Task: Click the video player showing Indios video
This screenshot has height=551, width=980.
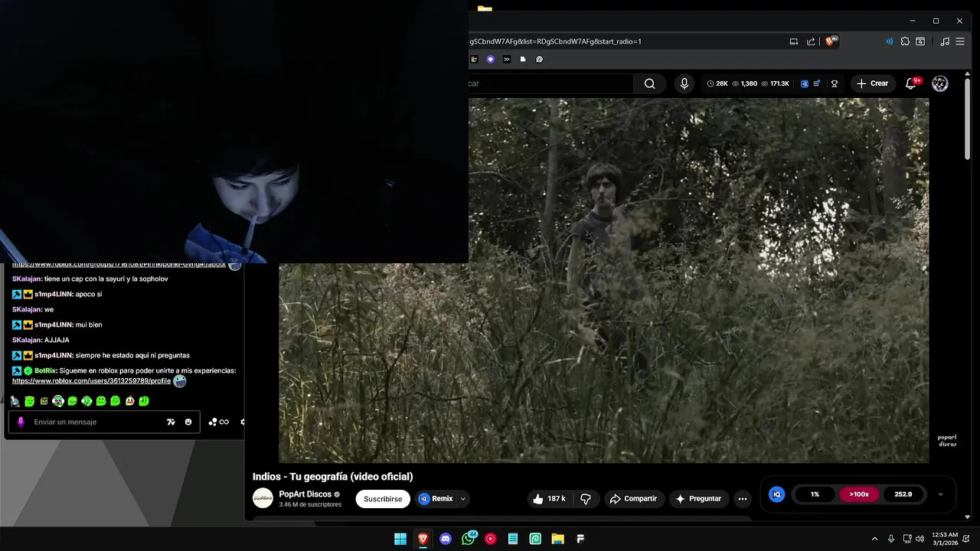Action: click(x=603, y=280)
